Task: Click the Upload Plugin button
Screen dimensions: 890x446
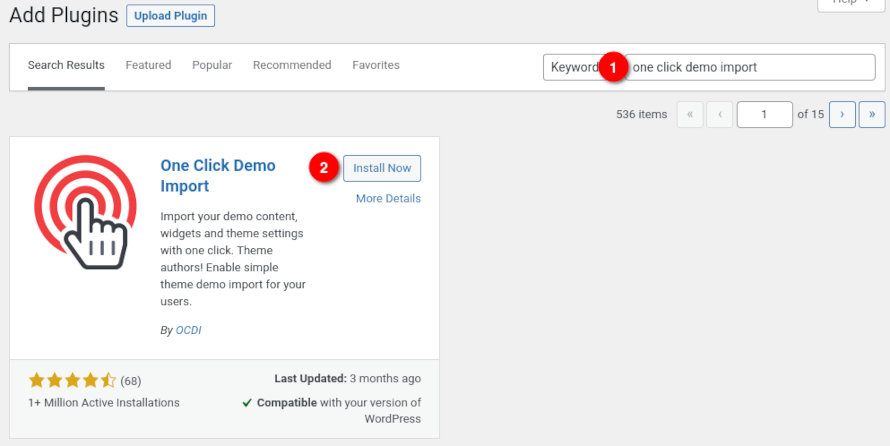Action: tap(170, 16)
